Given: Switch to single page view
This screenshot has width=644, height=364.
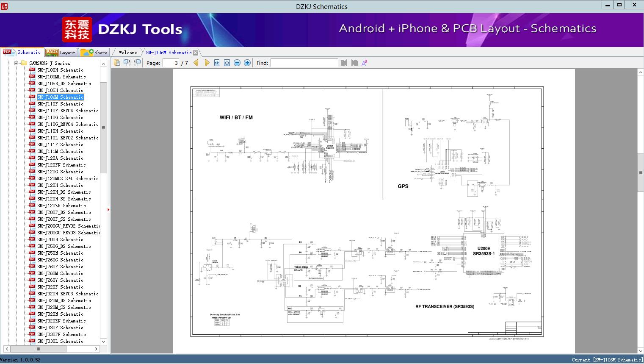Looking at the screenshot, I should [117, 63].
